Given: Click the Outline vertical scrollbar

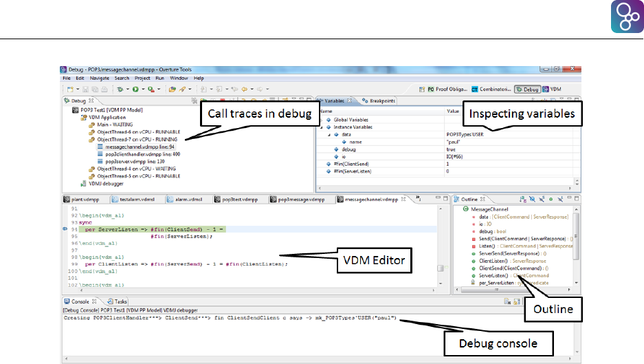Looking at the screenshot, I should click(x=576, y=246).
